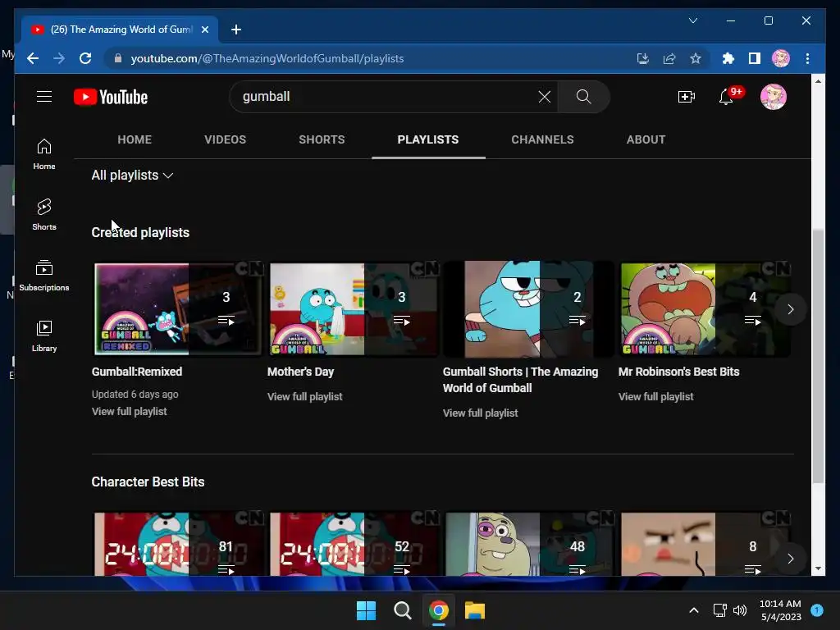The height and width of the screenshot is (630, 840).
Task: Switch to the ABOUT tab
Action: pos(646,139)
